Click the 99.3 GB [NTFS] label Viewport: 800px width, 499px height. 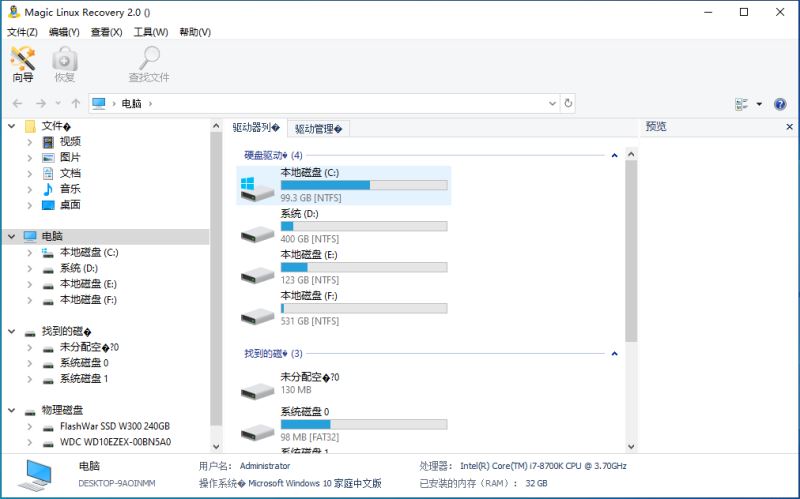(311, 198)
